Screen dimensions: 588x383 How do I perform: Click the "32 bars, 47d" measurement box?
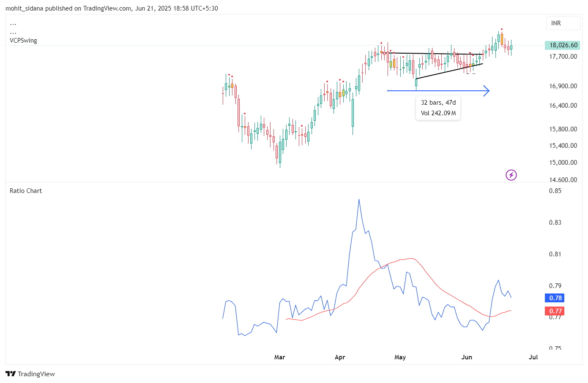click(x=438, y=108)
